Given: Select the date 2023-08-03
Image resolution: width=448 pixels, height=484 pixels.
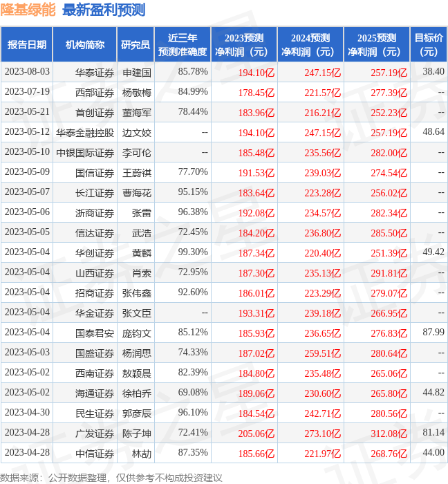Looking at the screenshot, I should [x=27, y=72].
